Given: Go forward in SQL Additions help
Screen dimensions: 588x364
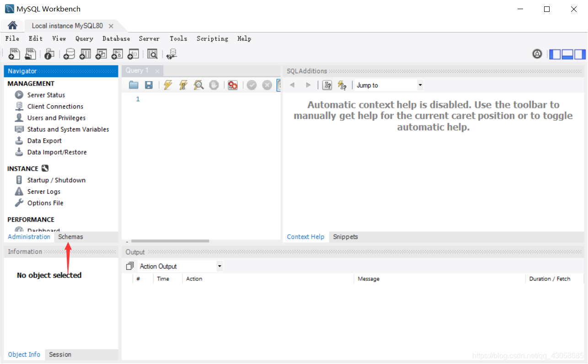Looking at the screenshot, I should tap(308, 85).
